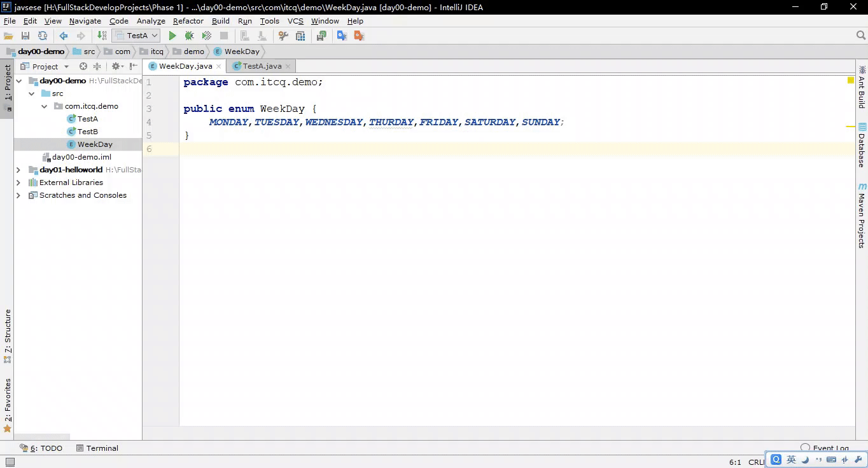The height and width of the screenshot is (468, 868).
Task: Click the demo breadcrumb
Action: click(x=188, y=52)
